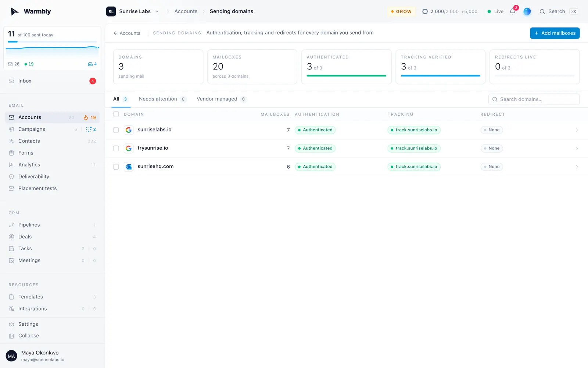This screenshot has height=368, width=588.
Task: Expand trysunrise.io row chevron
Action: (x=577, y=148)
